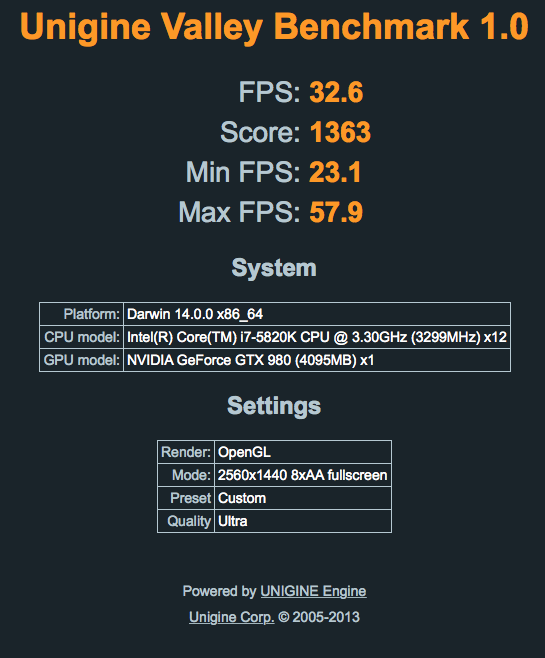This screenshot has width=545, height=658.
Task: Select the OpenGL render value cell
Action: [x=303, y=452]
